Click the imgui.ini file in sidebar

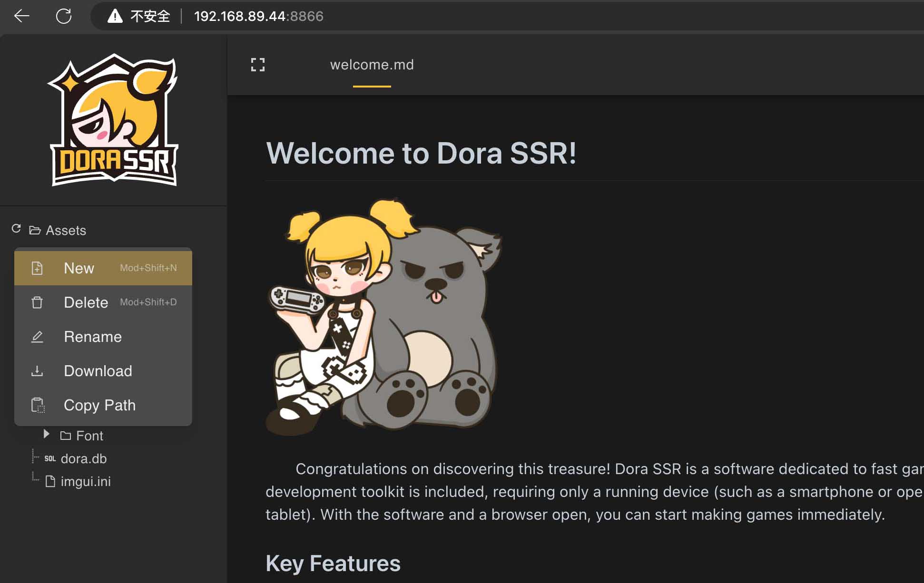pos(85,481)
